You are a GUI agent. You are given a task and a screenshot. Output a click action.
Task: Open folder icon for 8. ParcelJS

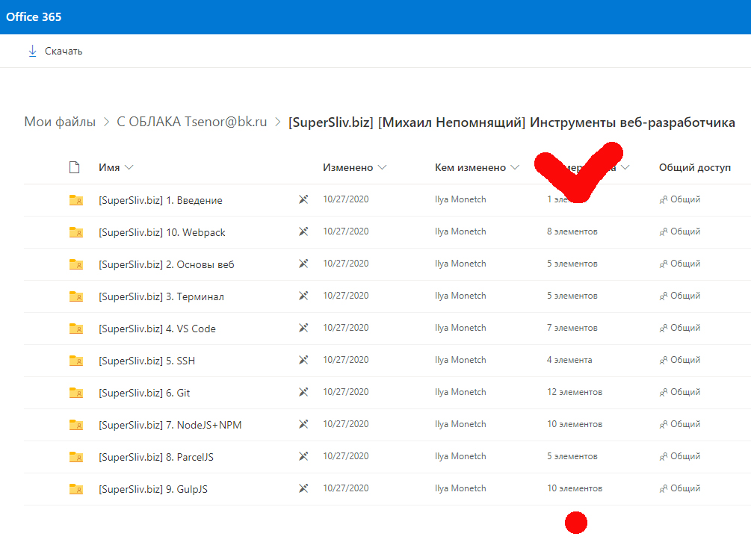pyautogui.click(x=76, y=457)
